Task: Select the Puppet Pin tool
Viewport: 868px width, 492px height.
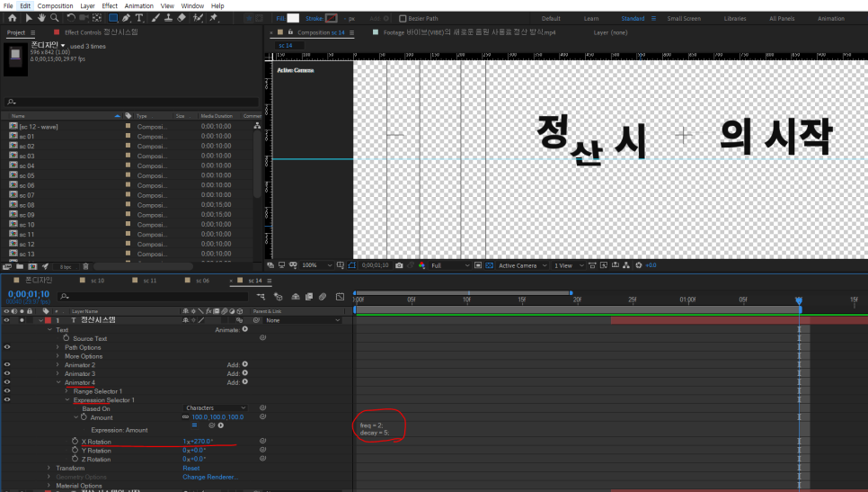Action: click(x=214, y=18)
